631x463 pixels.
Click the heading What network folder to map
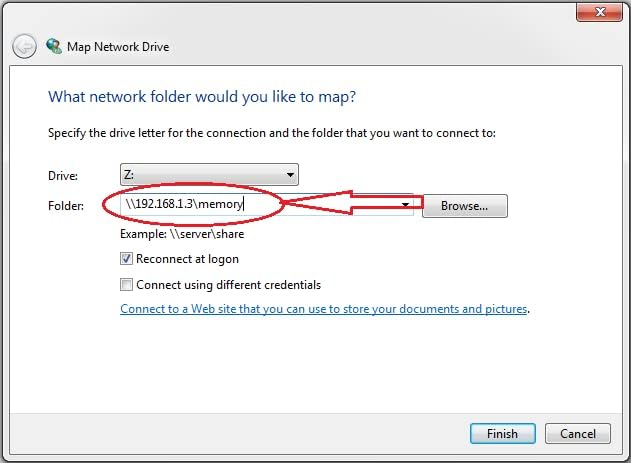202,98
